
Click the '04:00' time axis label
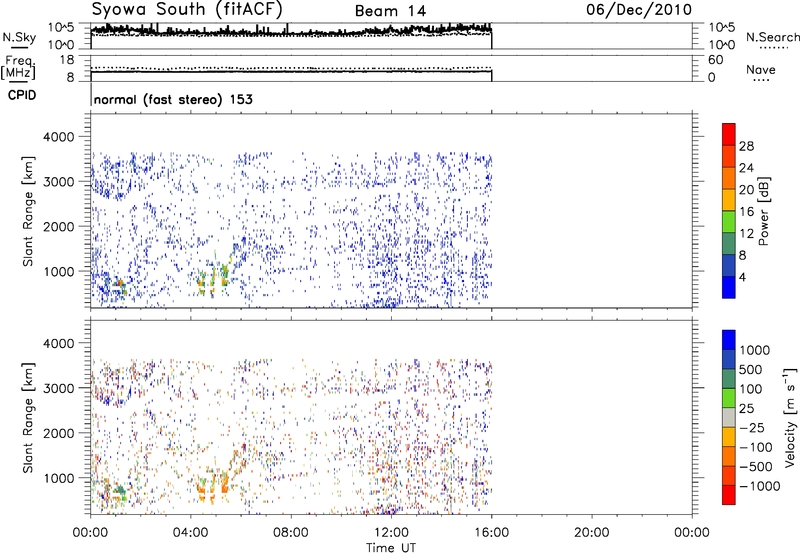pyautogui.click(x=190, y=533)
